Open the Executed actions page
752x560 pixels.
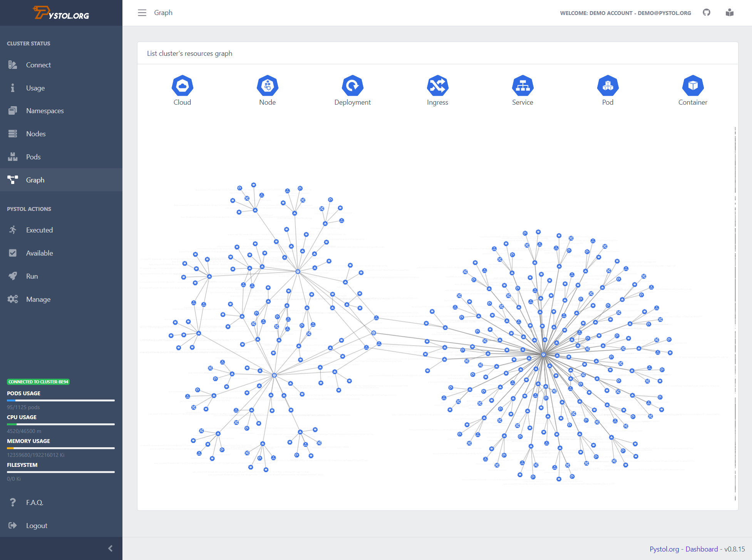[39, 230]
